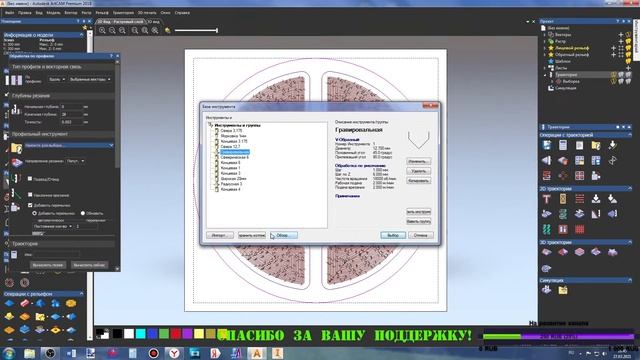Image resolution: width=640 pixels, height=360 pixels.
Task: Click the first simulation icon in Симуляция section
Action: [x=547, y=290]
